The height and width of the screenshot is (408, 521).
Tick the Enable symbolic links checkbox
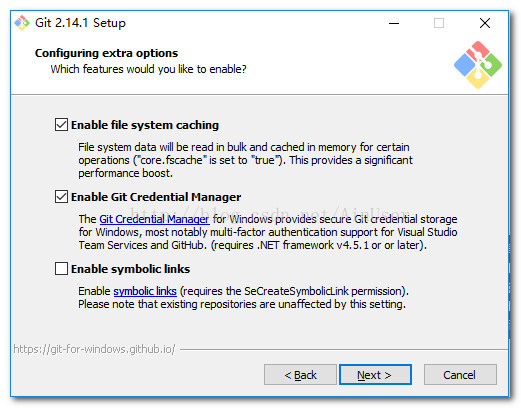click(x=61, y=269)
